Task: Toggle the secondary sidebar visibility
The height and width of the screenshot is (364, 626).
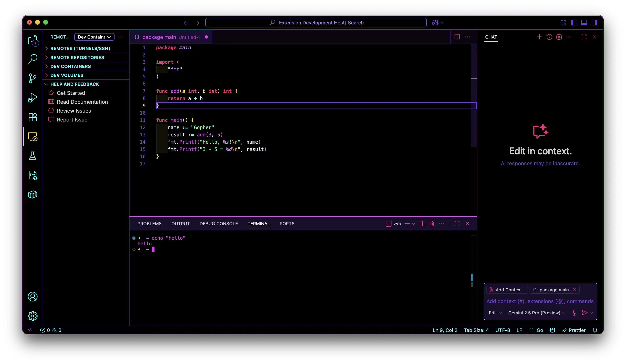Action: coord(595,23)
